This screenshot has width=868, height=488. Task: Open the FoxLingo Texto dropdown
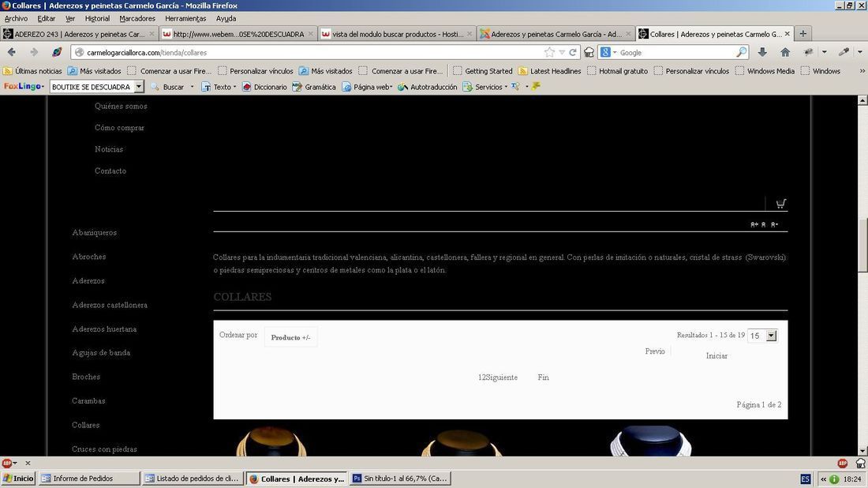point(219,87)
